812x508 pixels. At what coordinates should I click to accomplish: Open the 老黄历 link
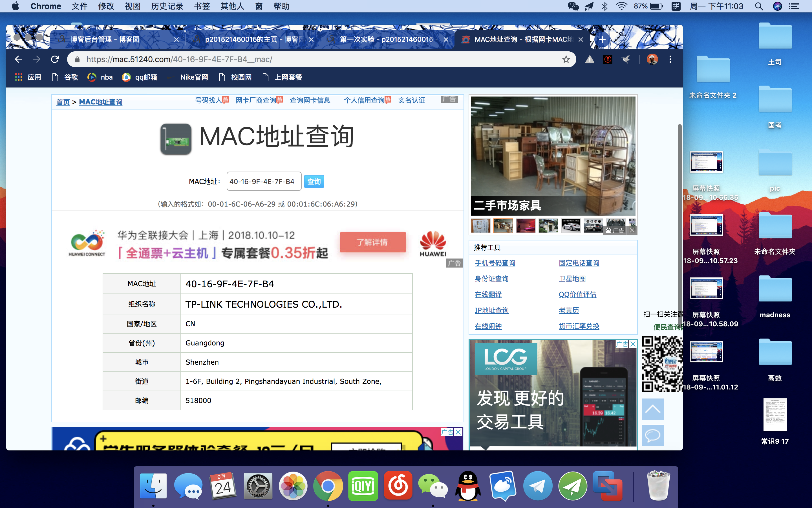[x=569, y=310]
